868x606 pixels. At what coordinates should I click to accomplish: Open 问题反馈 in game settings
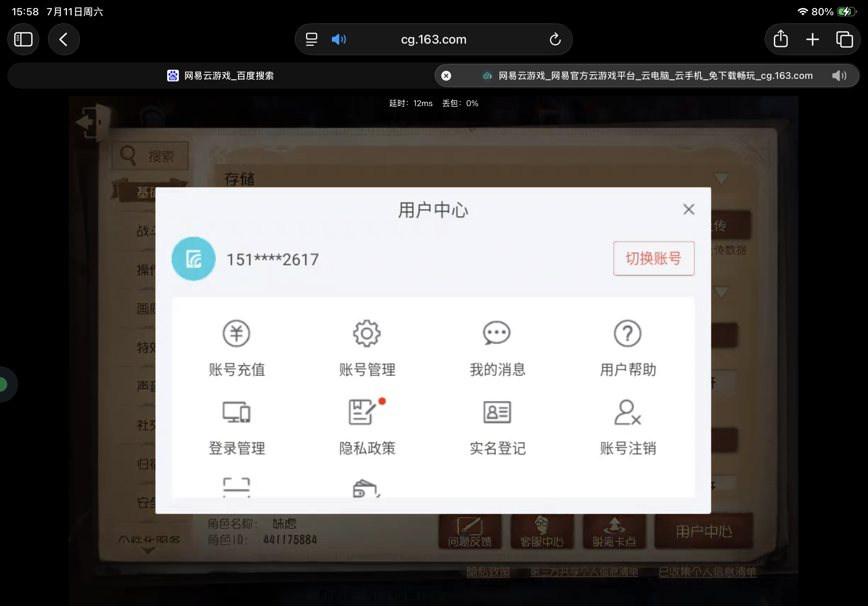pyautogui.click(x=470, y=532)
